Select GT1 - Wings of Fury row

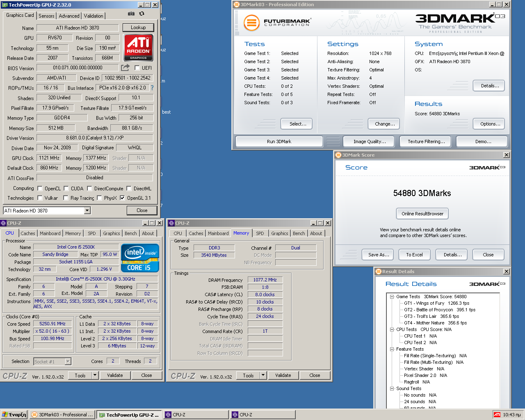pos(436,303)
